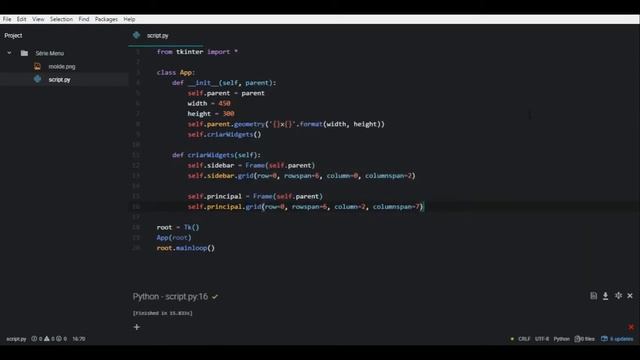Change the UTF-8 encoding selector
The image size is (640, 360).
[542, 339]
